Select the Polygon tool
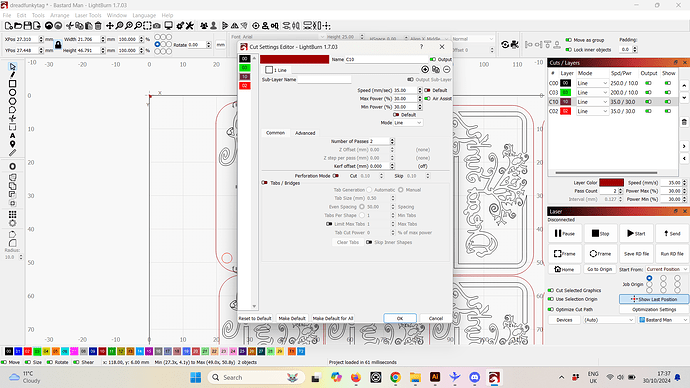The width and height of the screenshot is (690, 388). 12,101
